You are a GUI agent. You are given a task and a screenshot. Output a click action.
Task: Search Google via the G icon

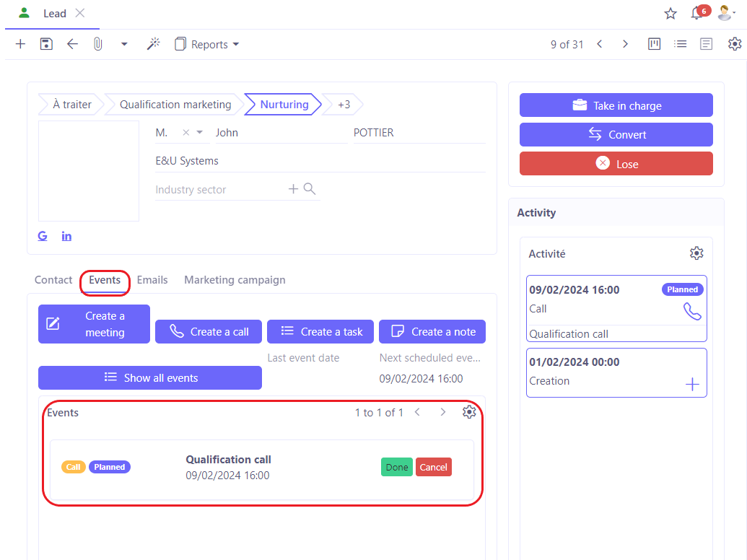pos(43,236)
